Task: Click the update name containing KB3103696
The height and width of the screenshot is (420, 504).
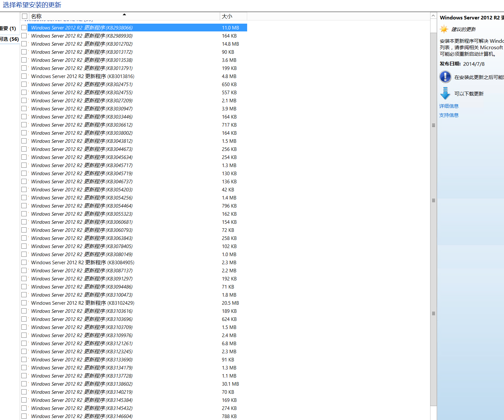Action: tap(82, 319)
